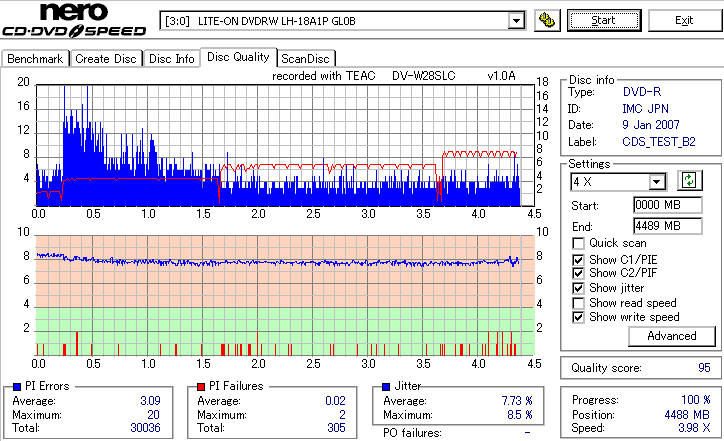Click the Nero CD-DVD Speed logo

[x=74, y=20]
